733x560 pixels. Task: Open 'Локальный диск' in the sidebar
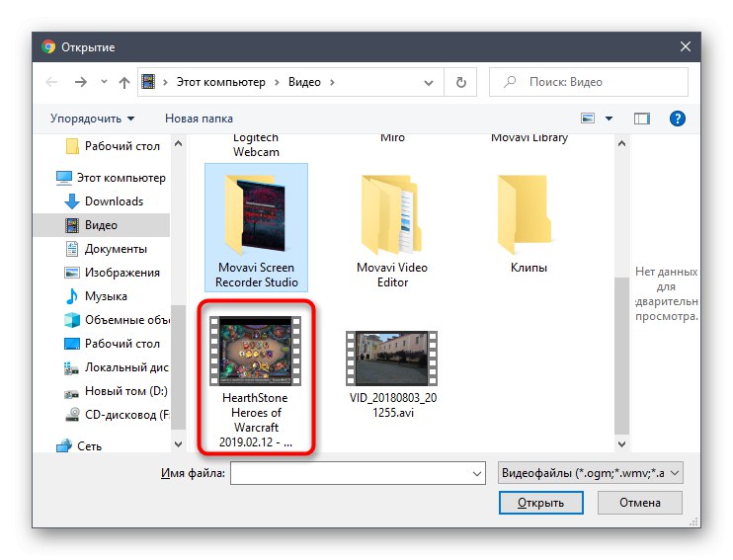117,367
